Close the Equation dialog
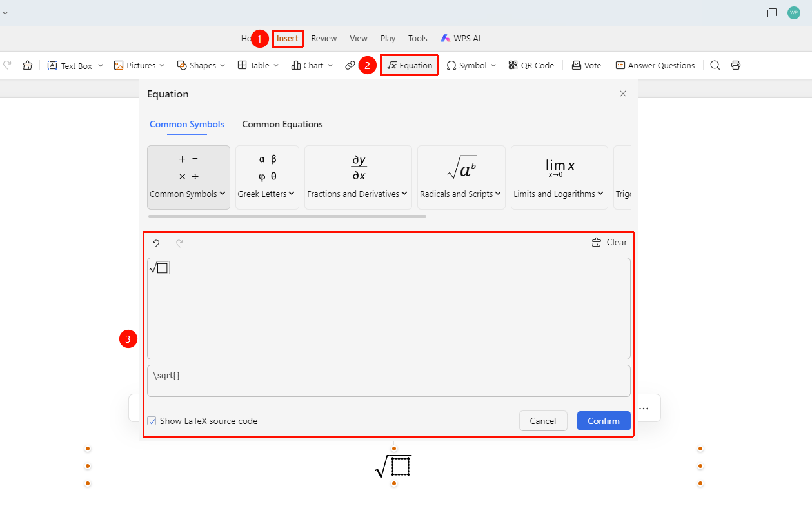The height and width of the screenshot is (506, 812). 623,94
